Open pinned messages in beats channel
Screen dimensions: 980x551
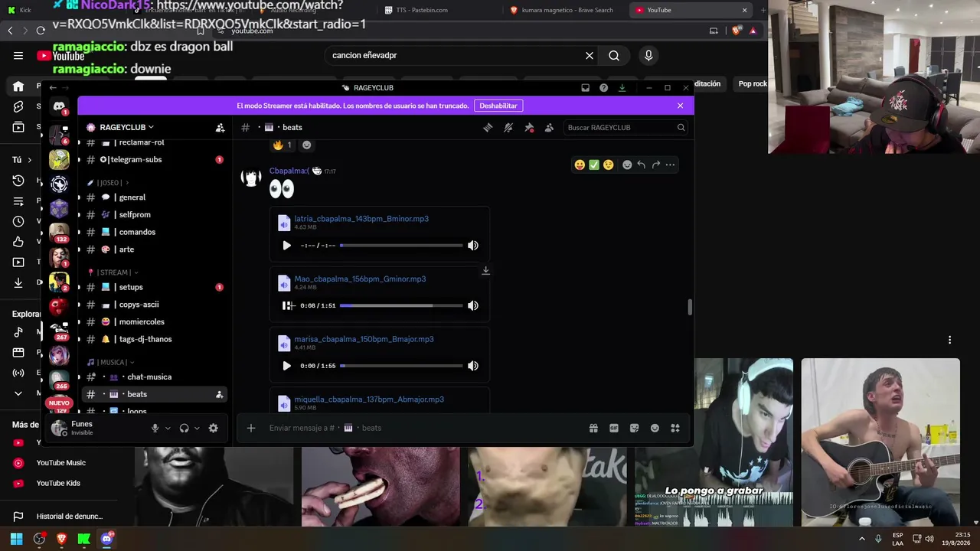click(x=529, y=128)
